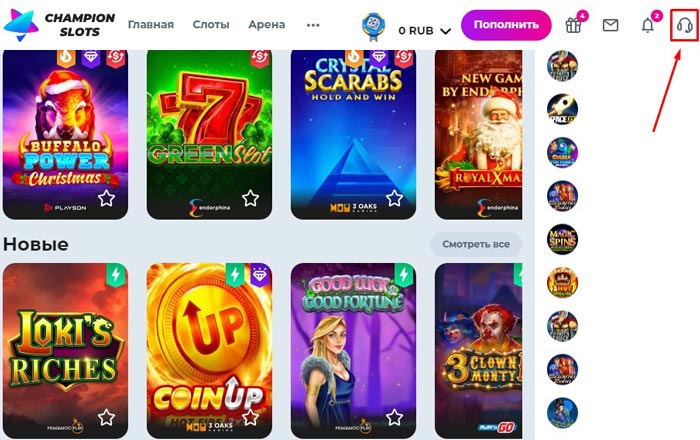Open the three-dots more menu
Viewport: 700px width, 440px height.
tap(313, 25)
